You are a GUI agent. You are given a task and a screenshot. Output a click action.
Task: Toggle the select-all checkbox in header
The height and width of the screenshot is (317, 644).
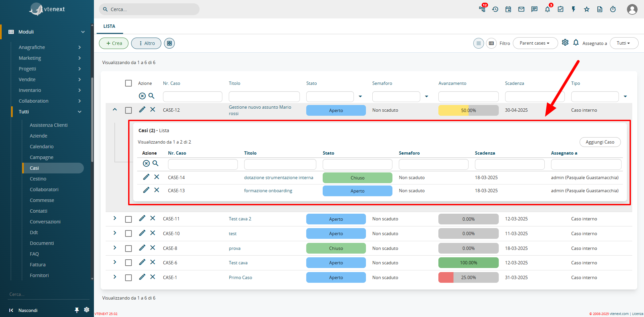(128, 83)
